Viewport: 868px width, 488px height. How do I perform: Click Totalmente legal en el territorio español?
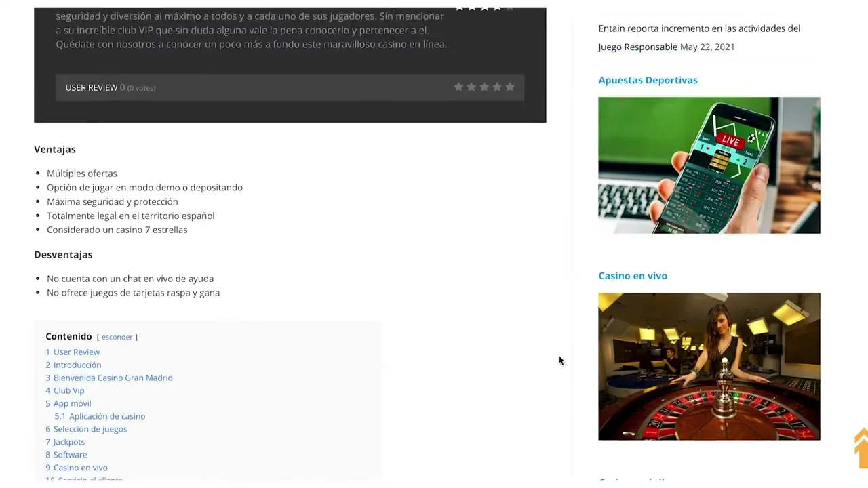click(x=131, y=216)
